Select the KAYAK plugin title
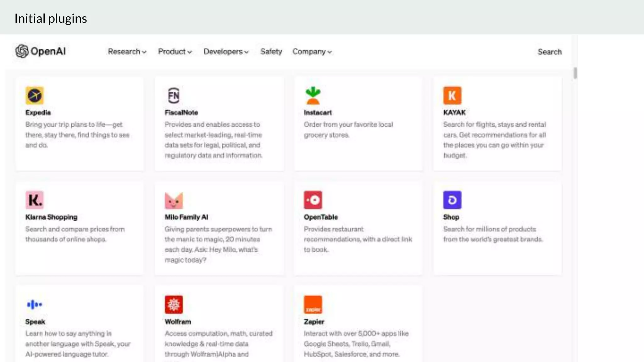The width and height of the screenshot is (644, 362). pyautogui.click(x=454, y=112)
